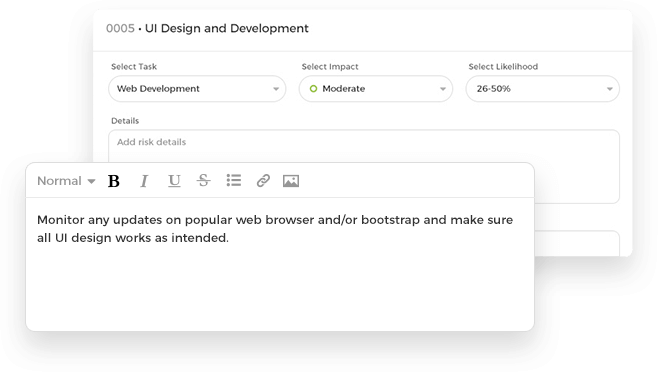Open the Select Task dropdown showing Web Development
The image size is (658, 372).
coord(197,89)
